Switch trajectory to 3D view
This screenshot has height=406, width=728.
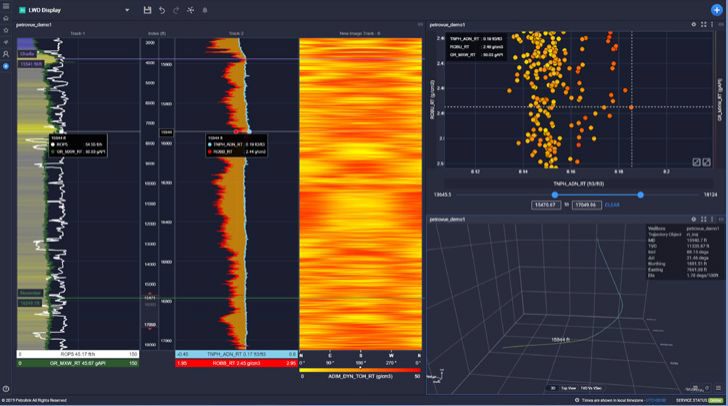point(551,388)
